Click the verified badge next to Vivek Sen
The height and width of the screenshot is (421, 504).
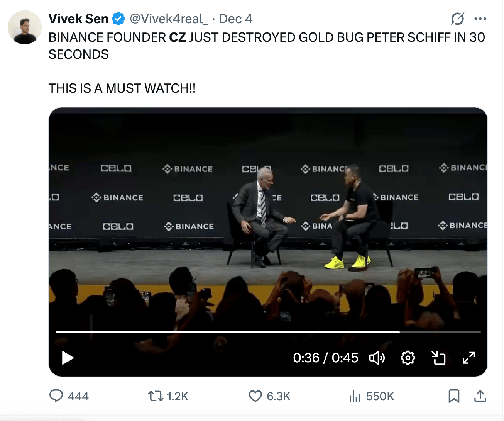coord(118,18)
